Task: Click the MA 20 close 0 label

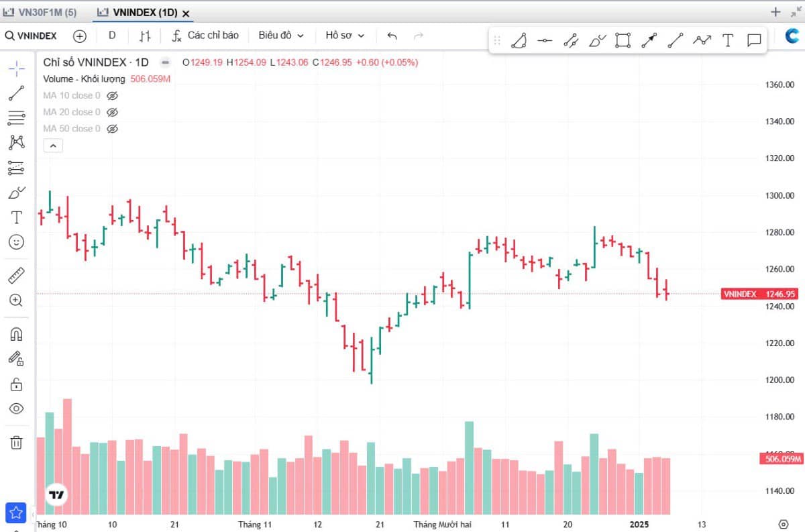Action: pyautogui.click(x=72, y=112)
